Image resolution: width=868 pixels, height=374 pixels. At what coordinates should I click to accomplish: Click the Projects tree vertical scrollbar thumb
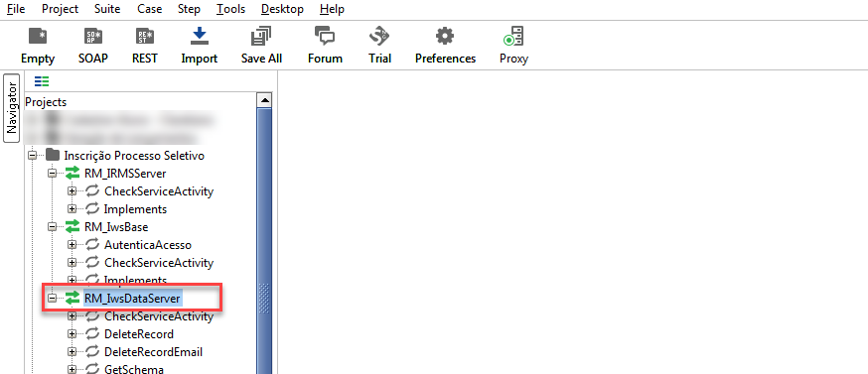(264, 241)
